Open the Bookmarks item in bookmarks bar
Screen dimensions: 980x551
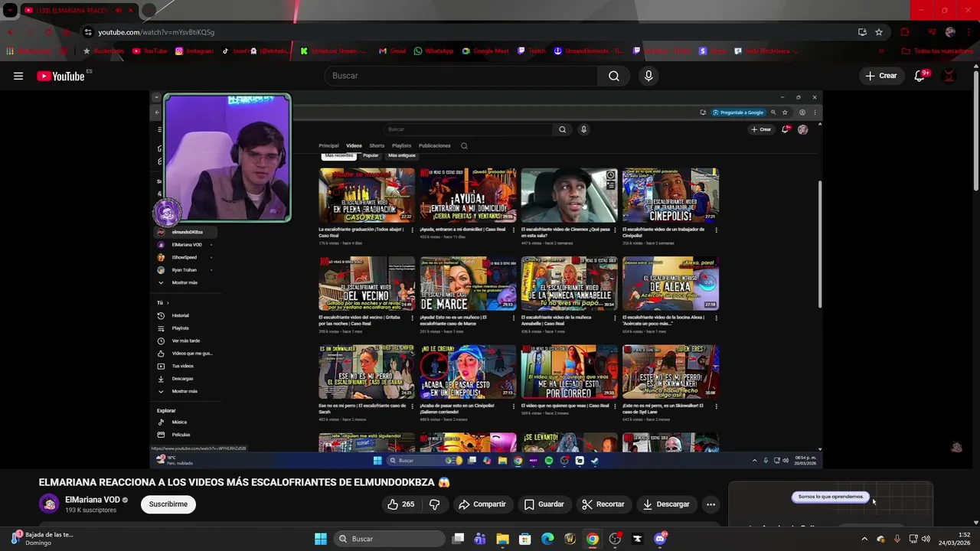[x=103, y=51]
